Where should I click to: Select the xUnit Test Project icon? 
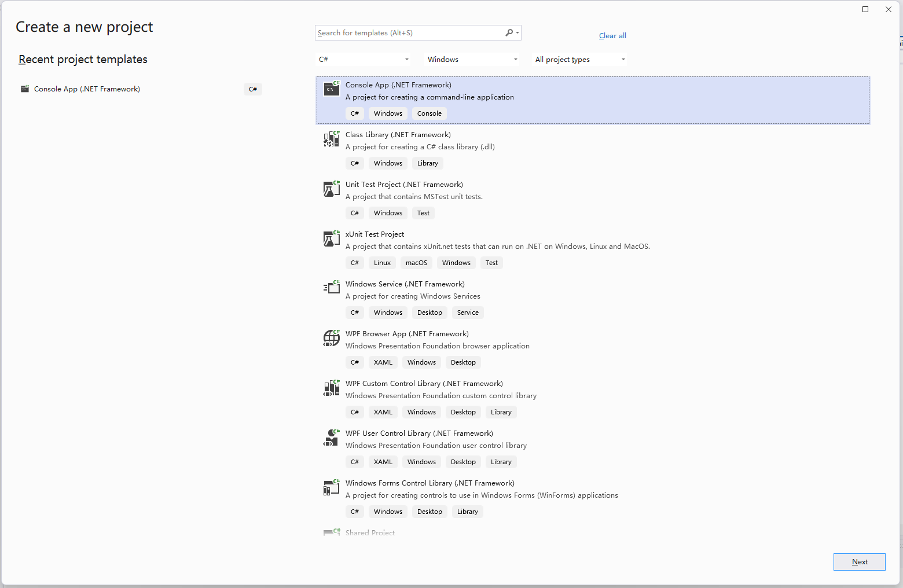(x=332, y=238)
